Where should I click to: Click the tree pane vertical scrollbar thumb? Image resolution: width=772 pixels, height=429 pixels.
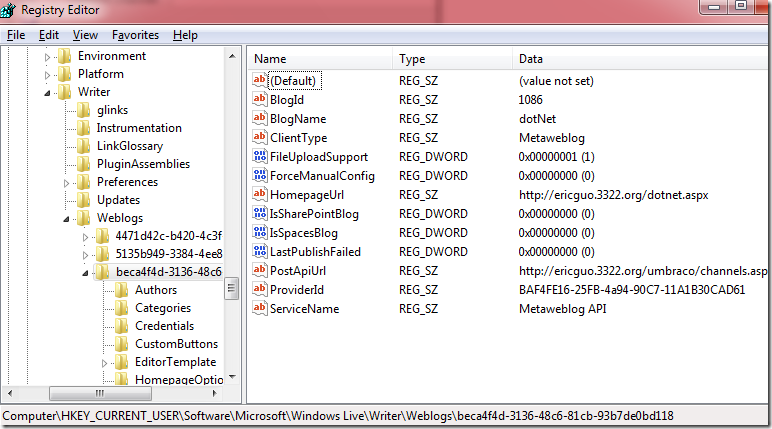[232, 289]
